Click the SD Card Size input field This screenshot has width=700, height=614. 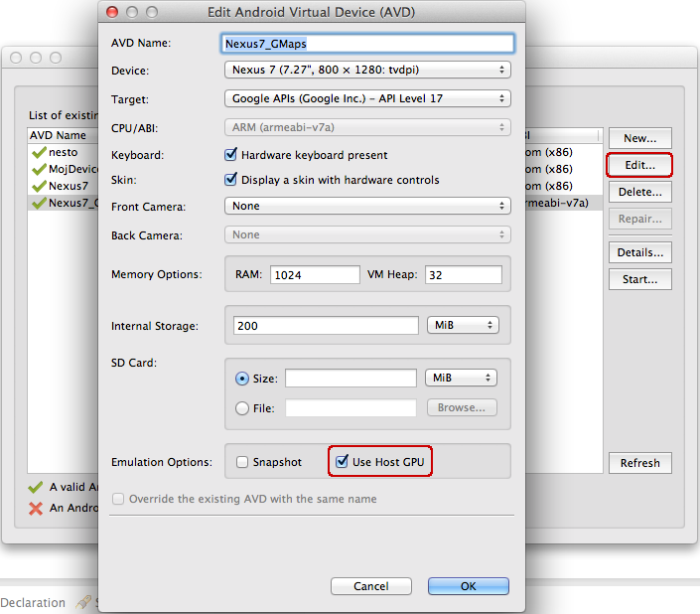(350, 379)
